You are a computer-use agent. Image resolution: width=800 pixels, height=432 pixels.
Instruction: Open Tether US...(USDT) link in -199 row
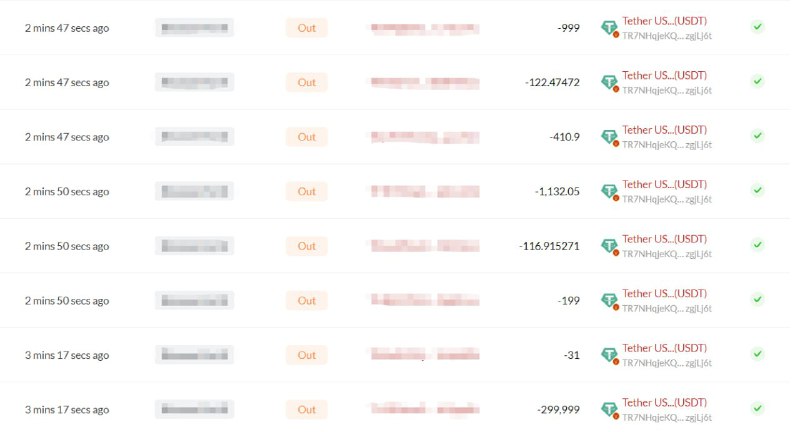tap(664, 293)
